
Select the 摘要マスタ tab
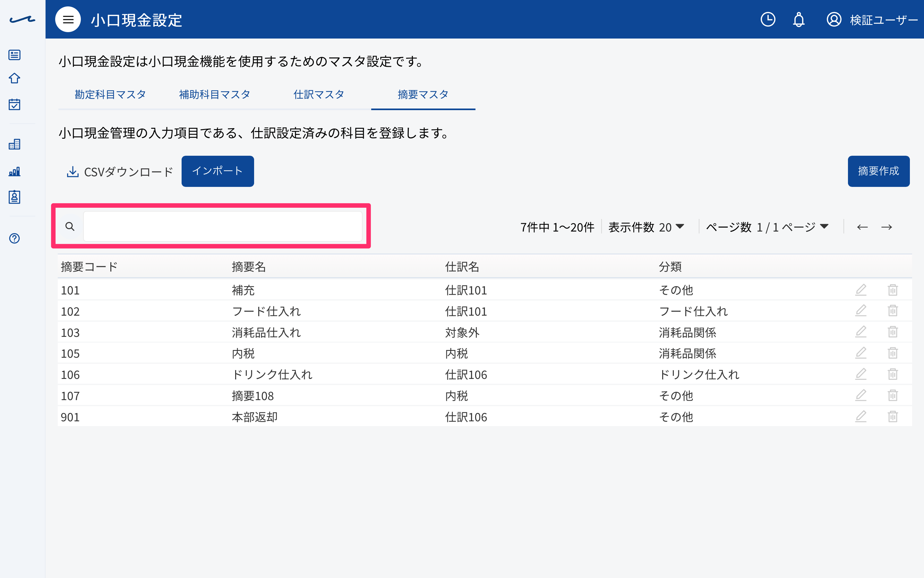423,94
